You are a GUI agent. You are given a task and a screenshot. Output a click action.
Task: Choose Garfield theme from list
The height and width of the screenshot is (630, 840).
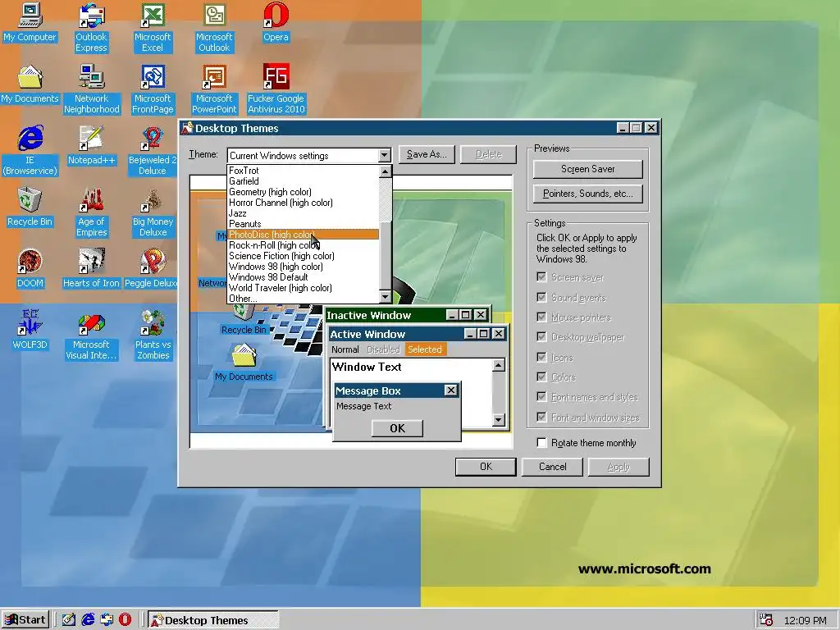coord(304,181)
